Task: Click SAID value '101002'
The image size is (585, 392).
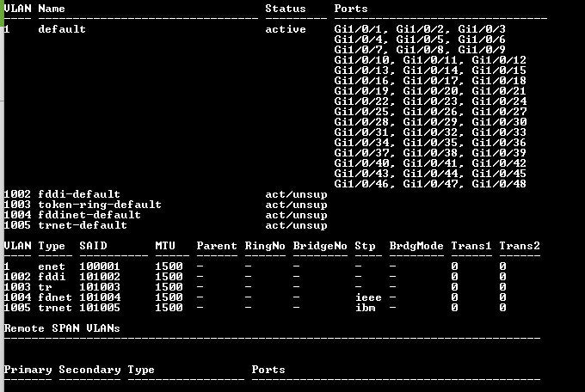Action: pyautogui.click(x=100, y=277)
